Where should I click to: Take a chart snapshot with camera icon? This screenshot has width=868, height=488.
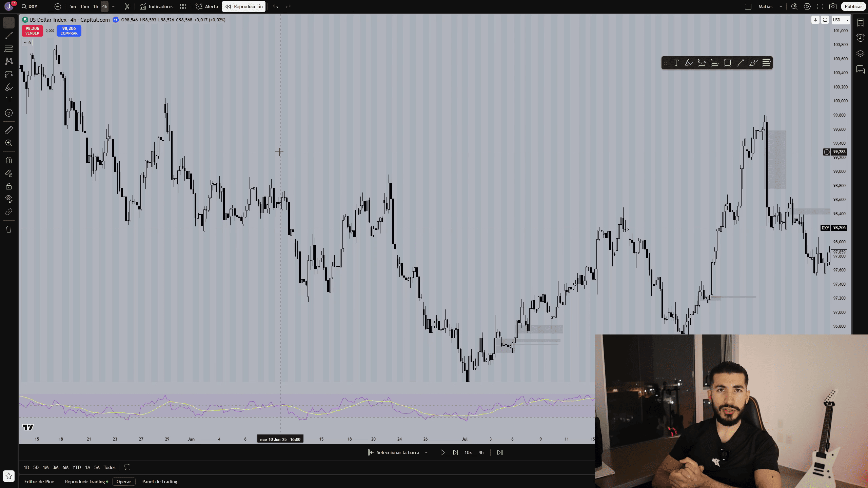(x=832, y=6)
